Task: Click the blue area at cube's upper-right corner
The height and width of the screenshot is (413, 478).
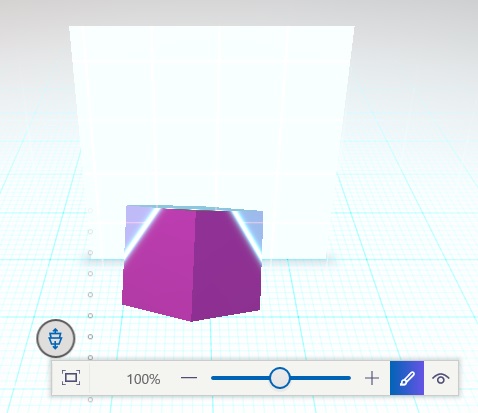Action: pyautogui.click(x=252, y=221)
